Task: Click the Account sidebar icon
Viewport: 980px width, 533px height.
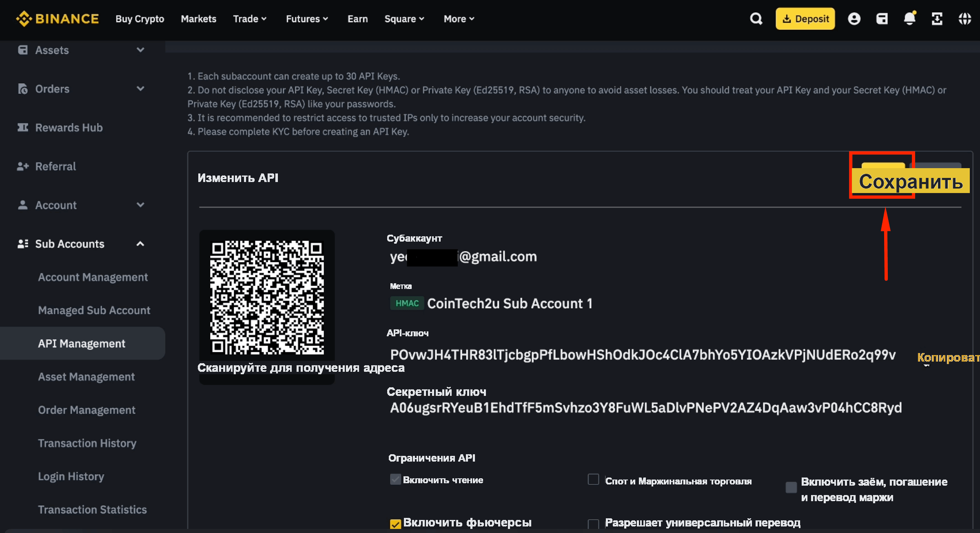Action: (23, 205)
